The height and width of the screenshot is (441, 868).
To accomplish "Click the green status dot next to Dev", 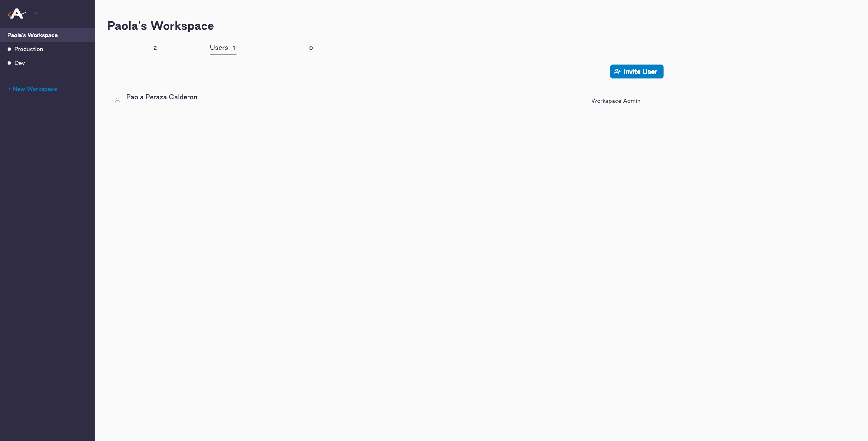I will tap(9, 63).
